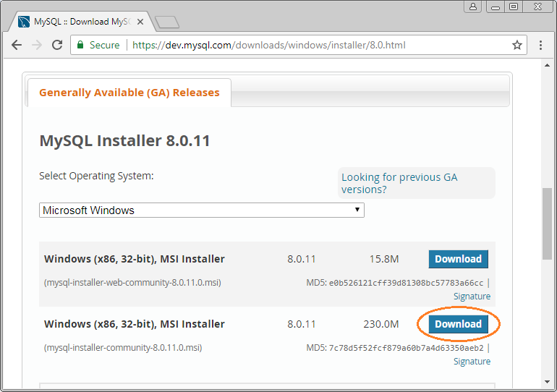Open the Select Operating System dropdown
This screenshot has height=392, width=557.
point(201,210)
